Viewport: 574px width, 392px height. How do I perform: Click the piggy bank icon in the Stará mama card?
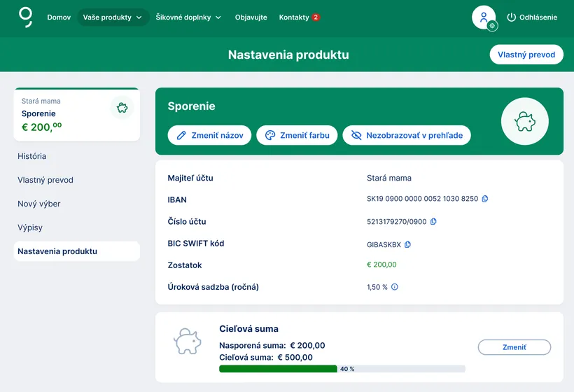click(x=122, y=108)
